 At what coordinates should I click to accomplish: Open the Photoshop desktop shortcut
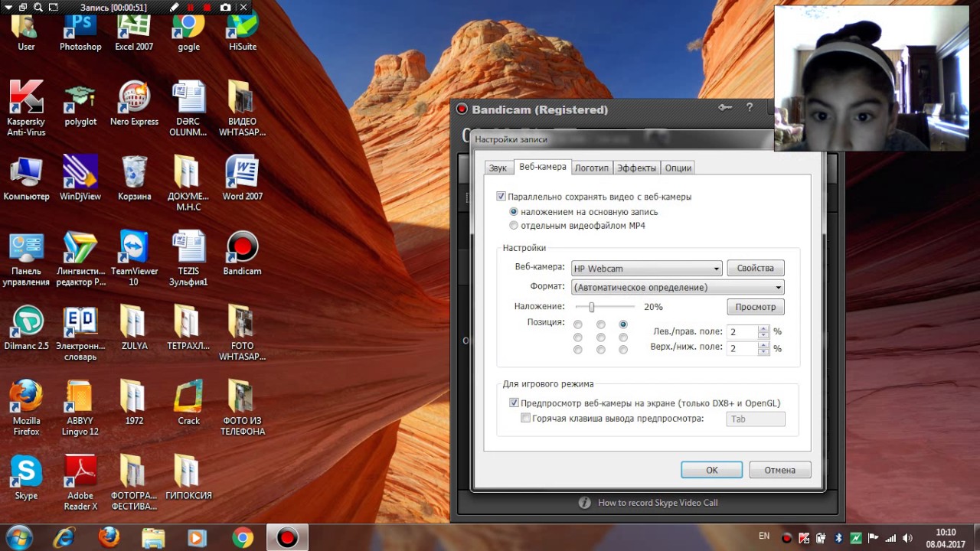click(80, 32)
